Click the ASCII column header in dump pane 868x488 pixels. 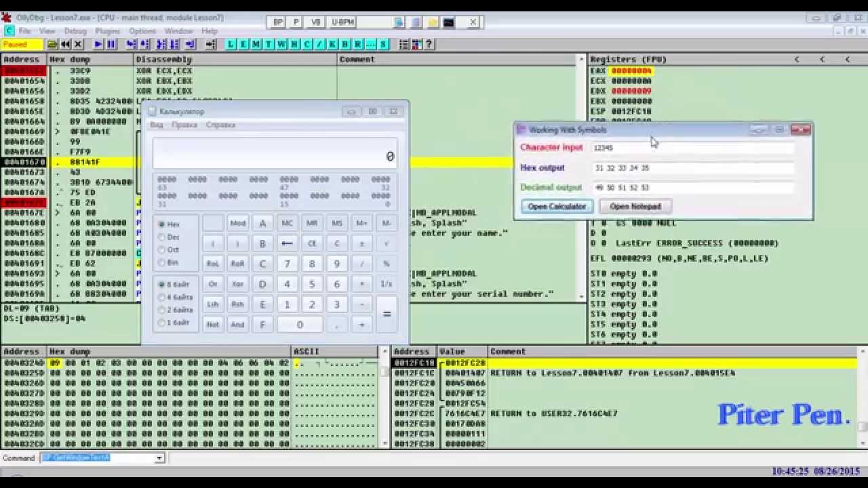click(x=334, y=351)
